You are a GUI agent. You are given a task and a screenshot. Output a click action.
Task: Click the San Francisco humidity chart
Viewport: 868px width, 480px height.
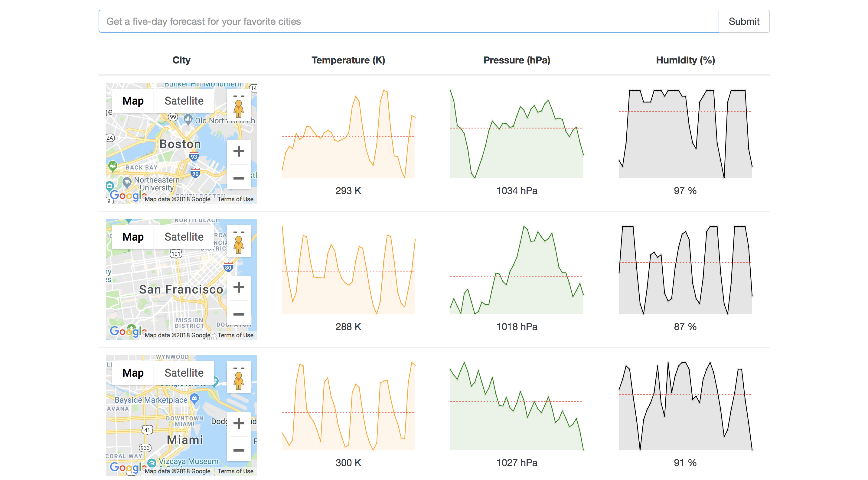pyautogui.click(x=685, y=270)
